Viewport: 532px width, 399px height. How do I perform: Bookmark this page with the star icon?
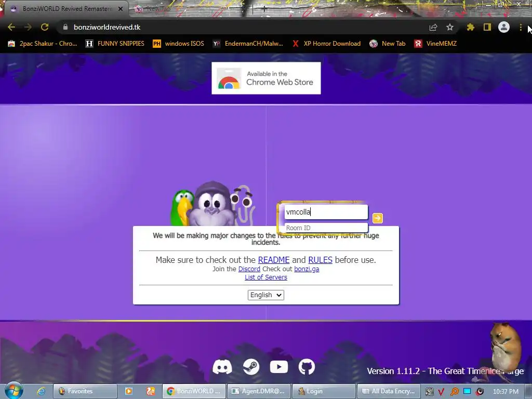[450, 27]
